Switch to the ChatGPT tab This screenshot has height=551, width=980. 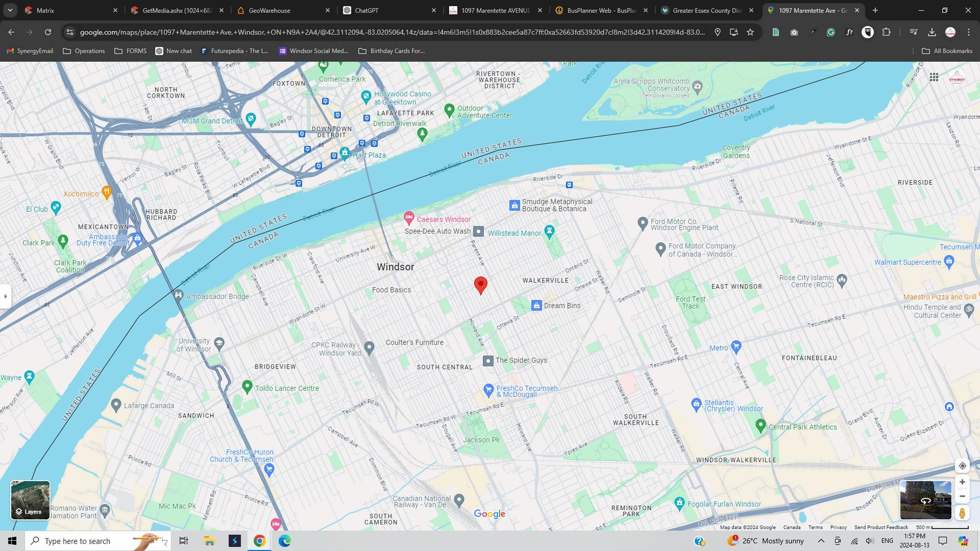point(390,10)
